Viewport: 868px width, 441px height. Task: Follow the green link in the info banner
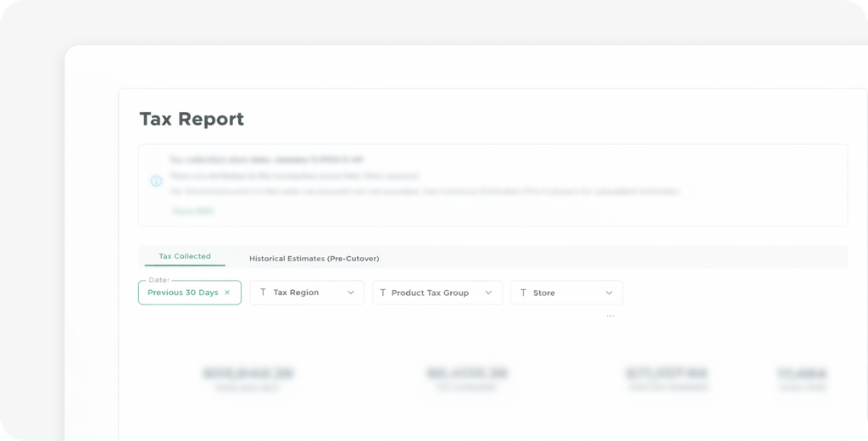coord(192,211)
